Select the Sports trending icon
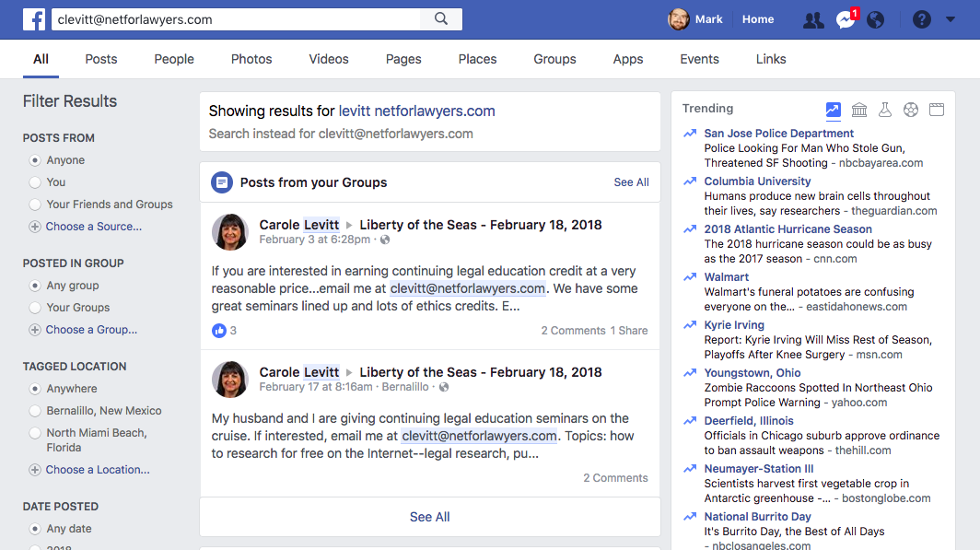The image size is (980, 550). tap(911, 110)
